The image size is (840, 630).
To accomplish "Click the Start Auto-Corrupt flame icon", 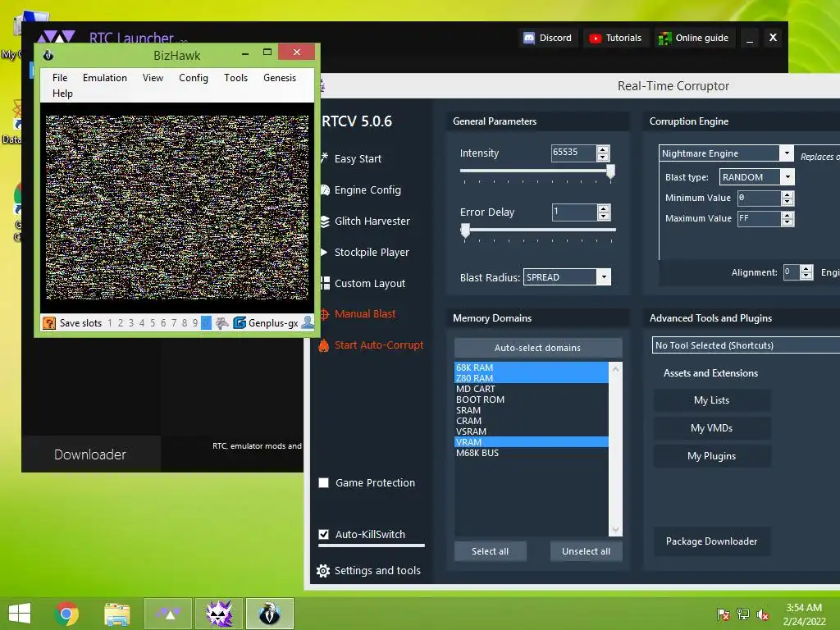I will 323,345.
